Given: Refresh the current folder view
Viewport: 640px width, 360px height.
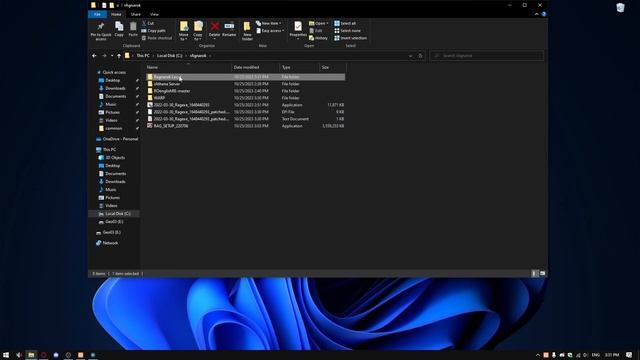Looking at the screenshot, I should coord(420,56).
